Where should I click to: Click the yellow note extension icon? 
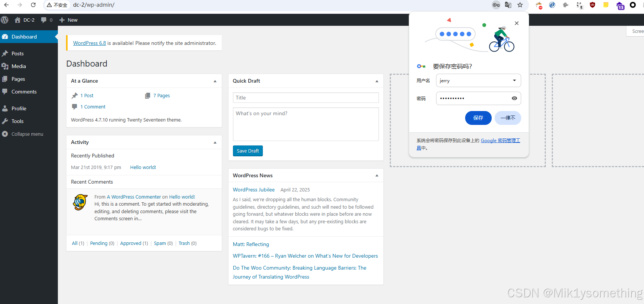606,5
